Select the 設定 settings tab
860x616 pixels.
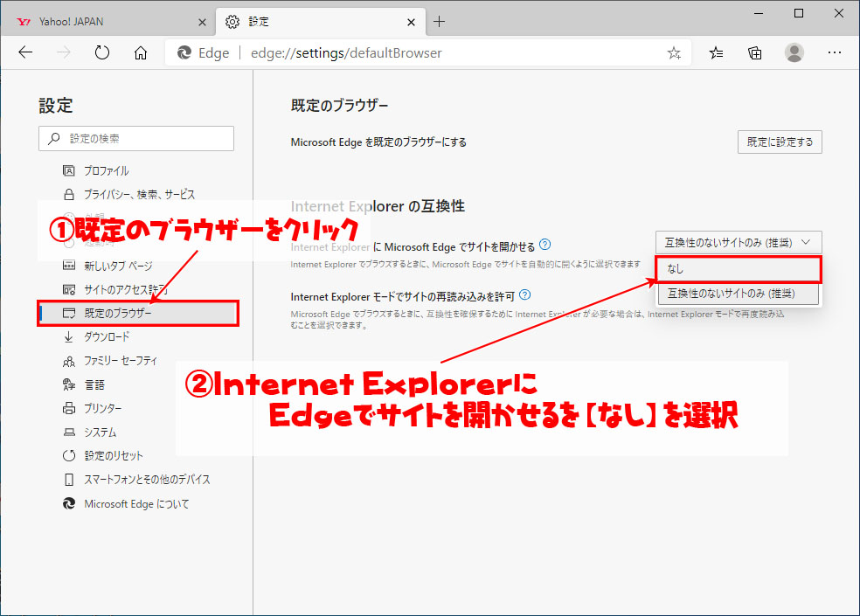point(321,22)
